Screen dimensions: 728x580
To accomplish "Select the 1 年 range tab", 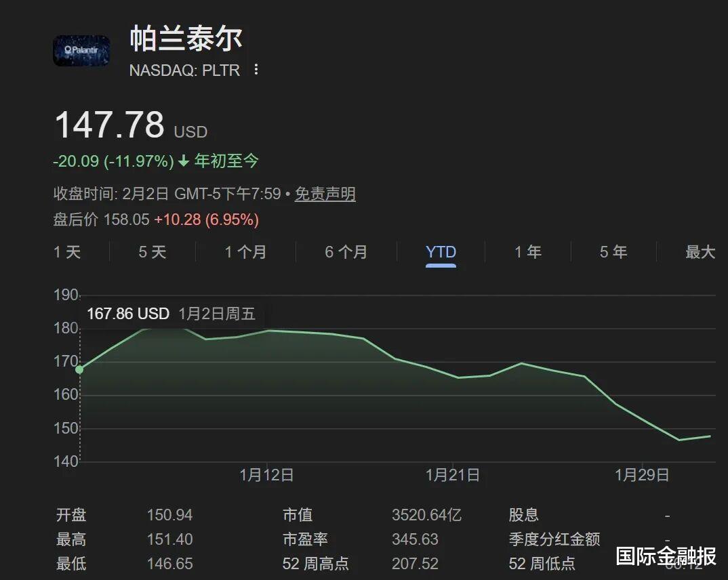I will click(x=528, y=252).
